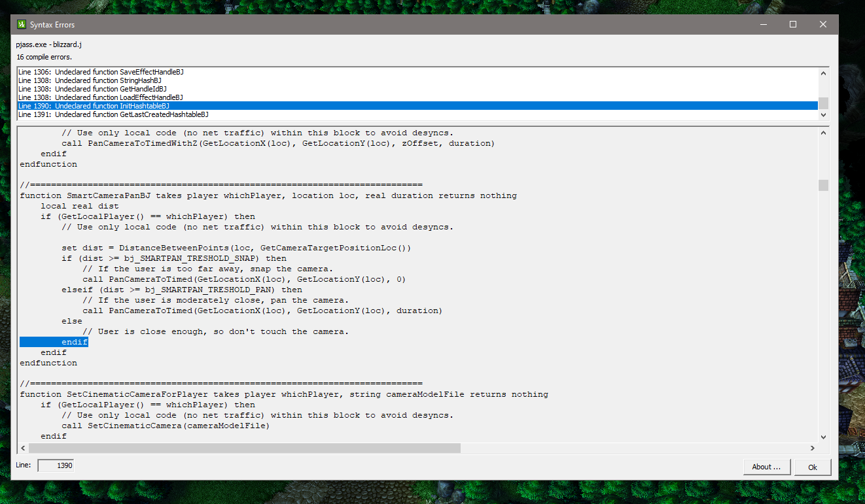Select error Undeclared function GetHandleIdBJ
Screen dimensions: 865x504
tap(417, 89)
